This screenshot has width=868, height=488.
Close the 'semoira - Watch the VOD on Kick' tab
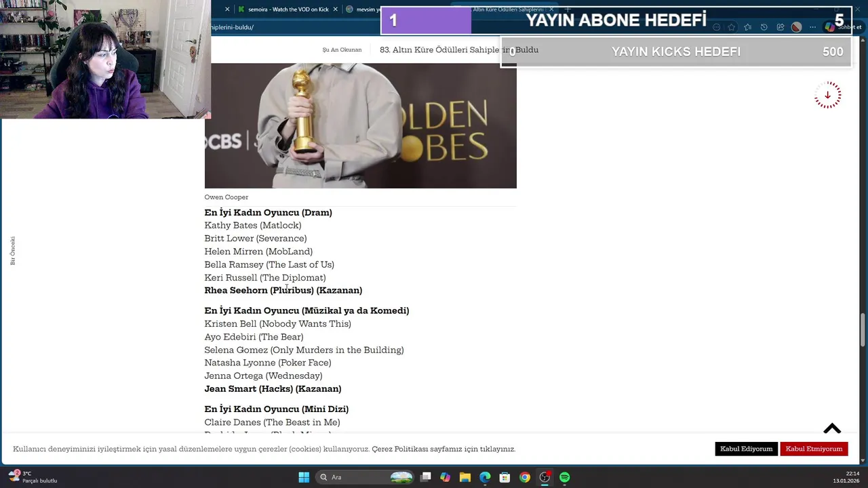tap(335, 9)
